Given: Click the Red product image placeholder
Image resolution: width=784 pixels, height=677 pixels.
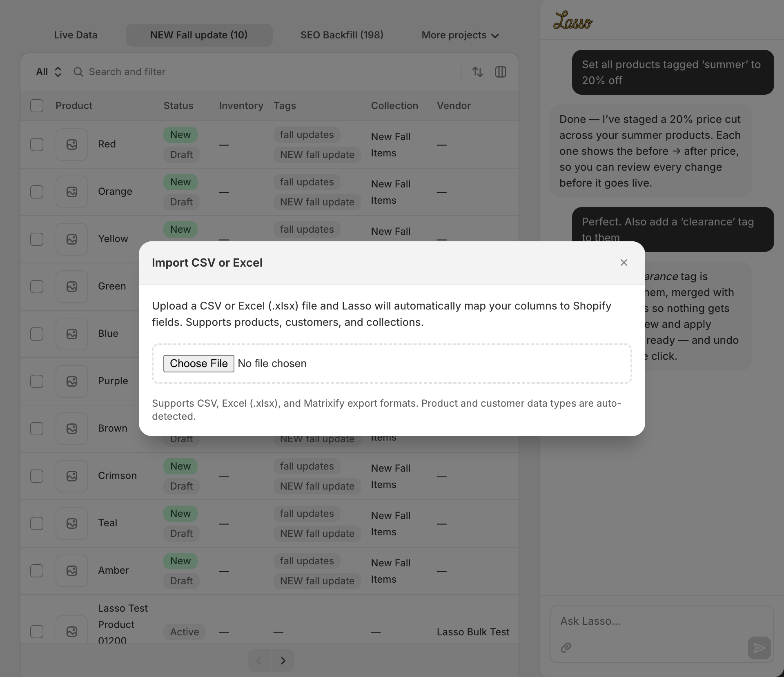Looking at the screenshot, I should pyautogui.click(x=72, y=145).
